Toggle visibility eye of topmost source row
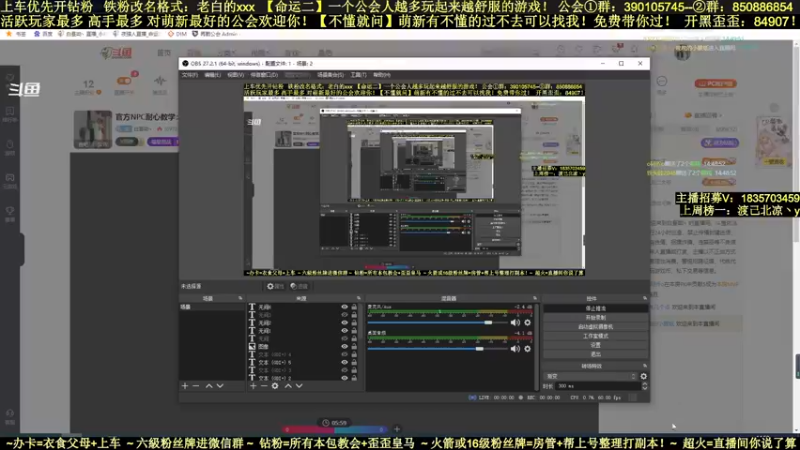Viewport: 800px width, 450px height. tap(344, 307)
